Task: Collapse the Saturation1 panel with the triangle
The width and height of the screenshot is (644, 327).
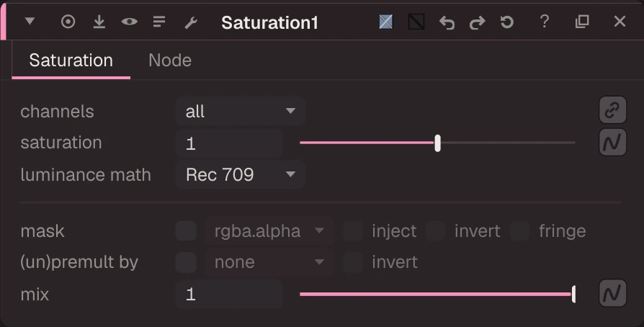Action: click(x=30, y=21)
